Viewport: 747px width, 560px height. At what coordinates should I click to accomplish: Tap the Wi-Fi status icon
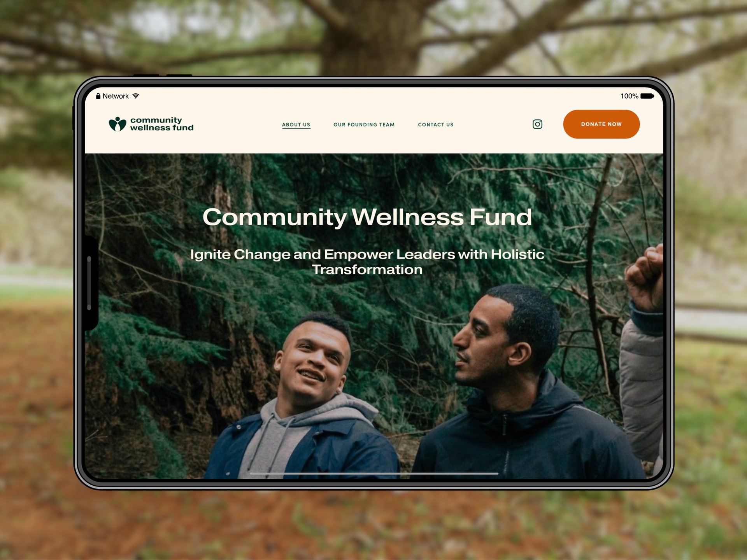click(135, 96)
